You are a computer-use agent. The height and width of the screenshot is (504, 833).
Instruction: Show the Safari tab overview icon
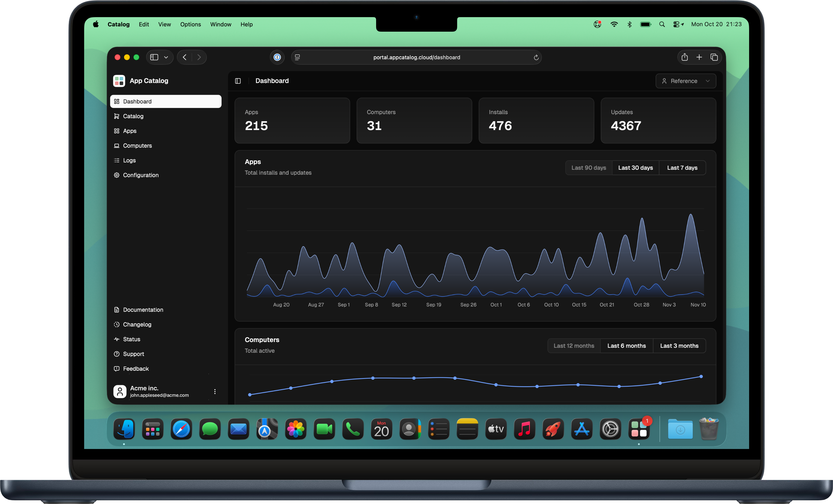click(x=714, y=57)
